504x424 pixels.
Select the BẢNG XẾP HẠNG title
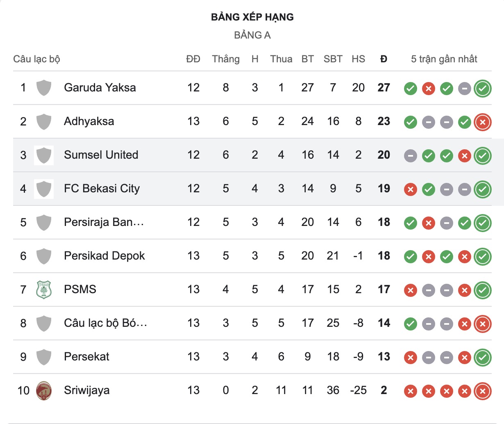click(252, 17)
